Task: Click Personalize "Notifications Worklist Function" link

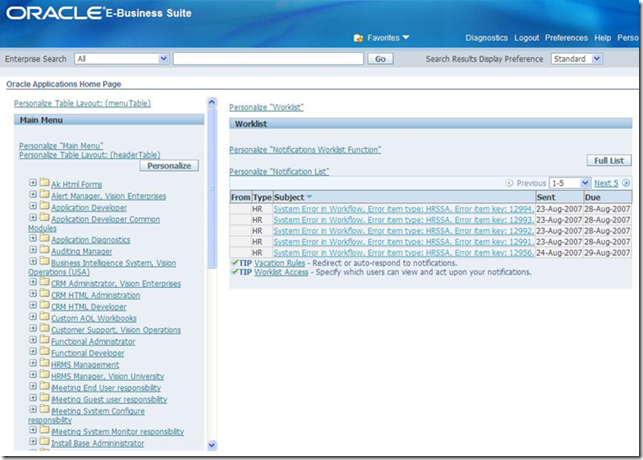Action: pyautogui.click(x=305, y=150)
